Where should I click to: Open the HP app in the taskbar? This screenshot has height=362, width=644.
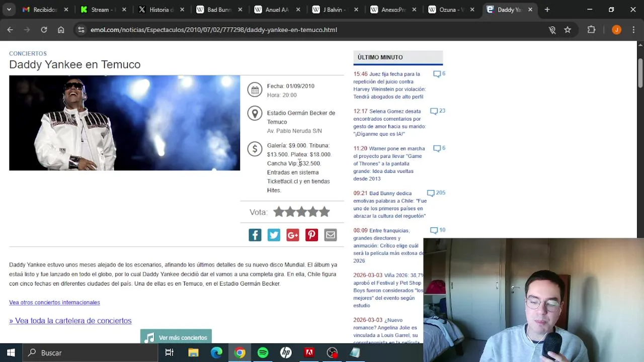pos(286,352)
